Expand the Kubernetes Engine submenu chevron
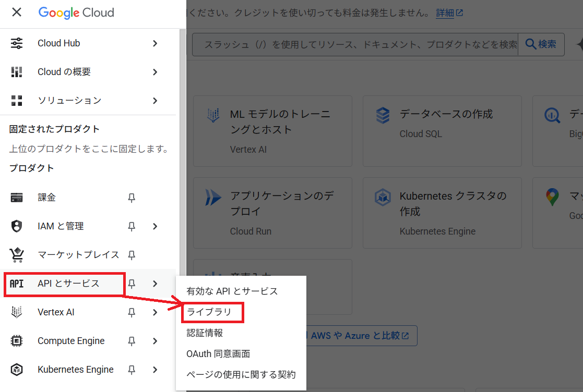 tap(155, 370)
